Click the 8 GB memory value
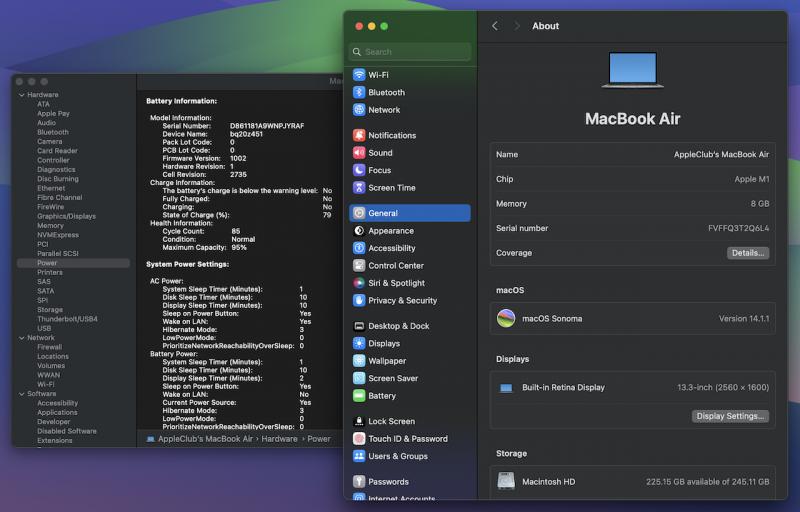This screenshot has height=512, width=800. [760, 203]
